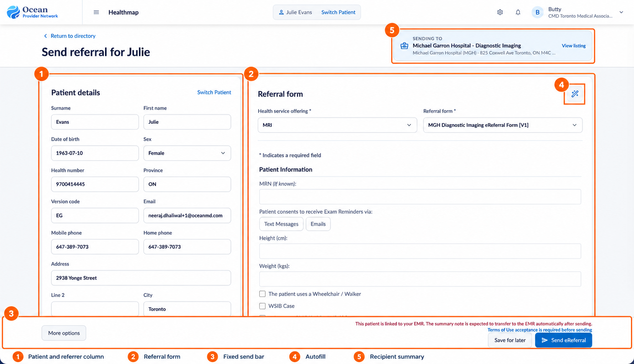
Task: Check the WSIB Case checkbox
Action: 262,306
